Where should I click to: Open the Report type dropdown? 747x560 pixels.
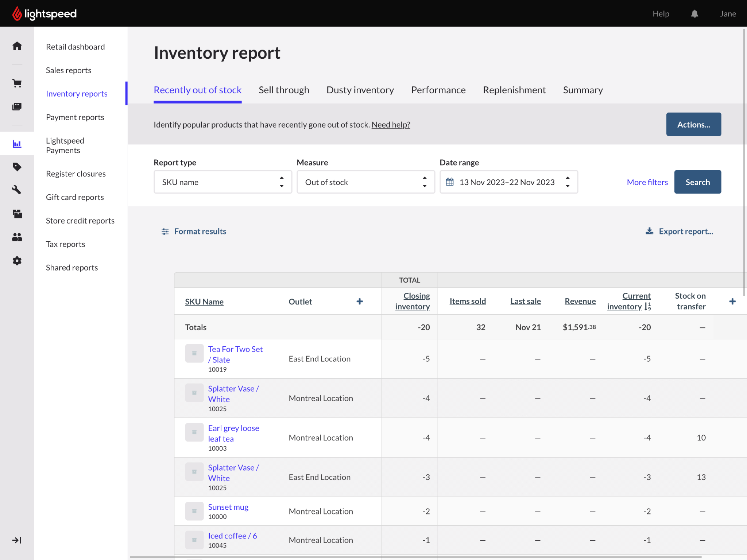pyautogui.click(x=222, y=182)
